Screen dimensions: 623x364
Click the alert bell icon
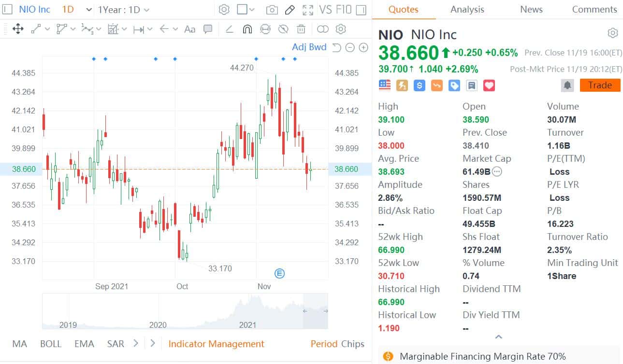point(567,85)
